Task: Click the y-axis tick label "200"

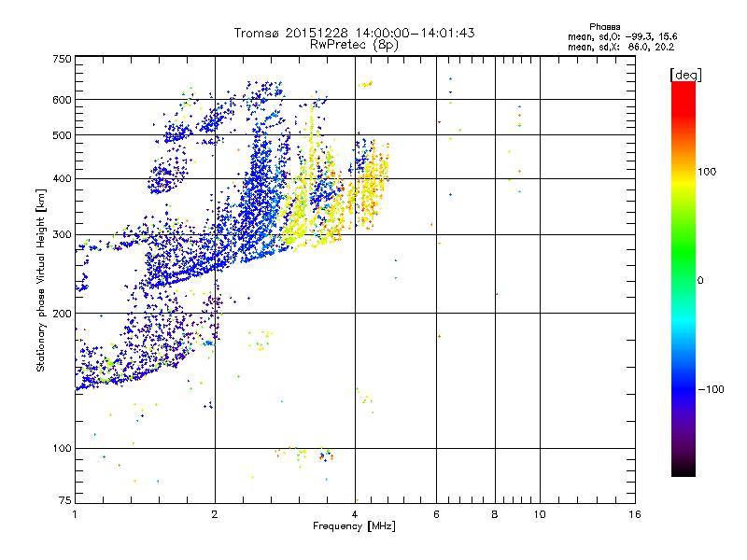Action: 62,313
